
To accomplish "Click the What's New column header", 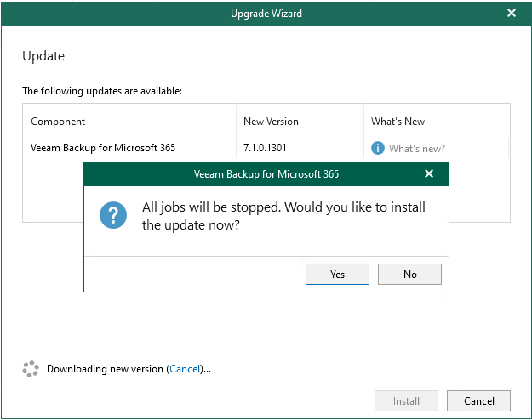I will (398, 122).
